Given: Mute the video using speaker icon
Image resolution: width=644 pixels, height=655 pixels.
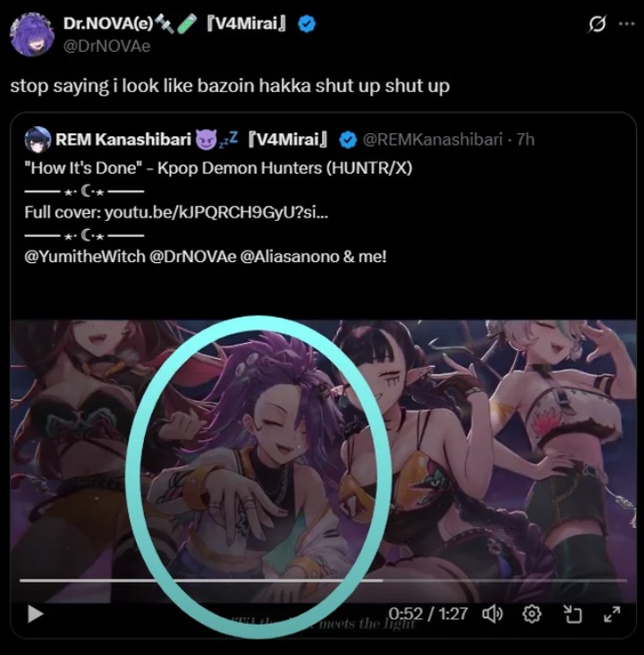Looking at the screenshot, I should coord(493,614).
